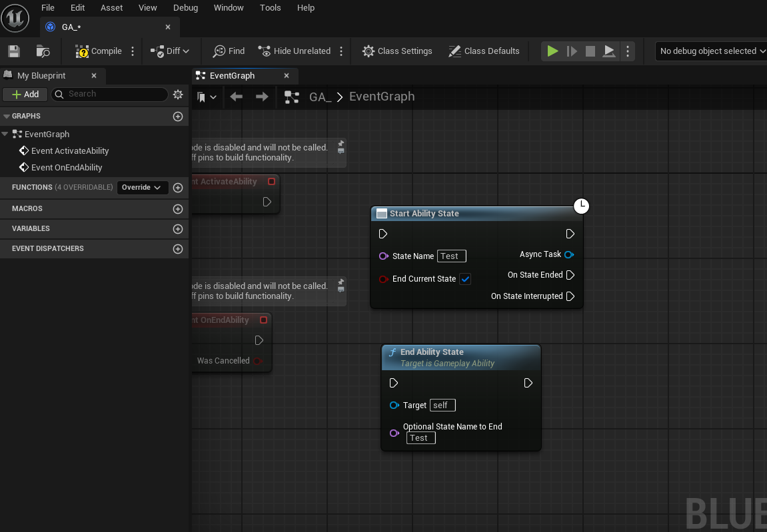Add a new event dispatcher with plus icon
Screen dimensions: 767x532
coord(178,249)
